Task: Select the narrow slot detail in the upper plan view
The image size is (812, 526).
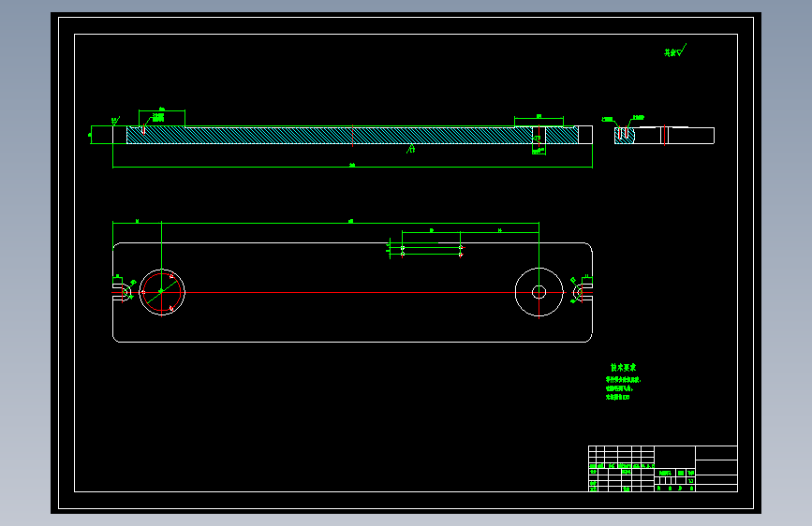Action: 432,251
